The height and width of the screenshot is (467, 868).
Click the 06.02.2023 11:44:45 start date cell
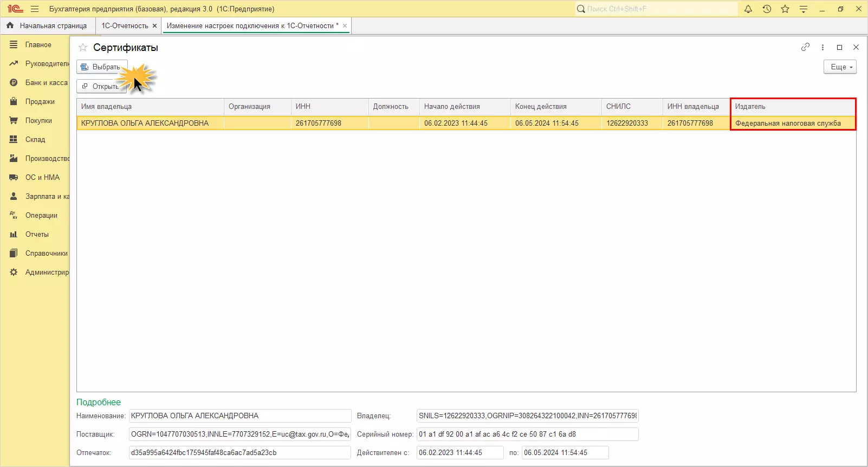pyautogui.click(x=465, y=123)
